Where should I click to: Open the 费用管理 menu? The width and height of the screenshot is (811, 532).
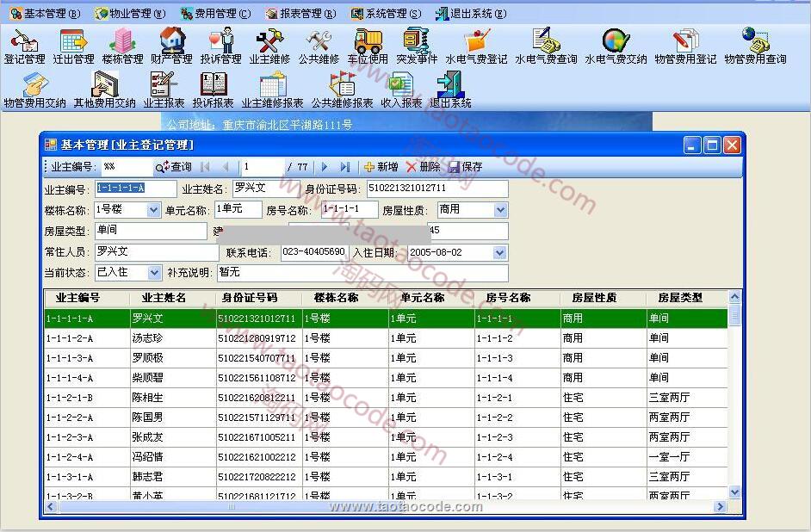(215, 13)
